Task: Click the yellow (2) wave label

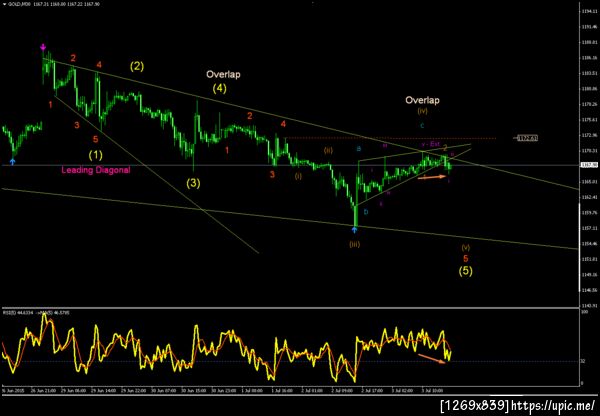Action: (x=137, y=67)
